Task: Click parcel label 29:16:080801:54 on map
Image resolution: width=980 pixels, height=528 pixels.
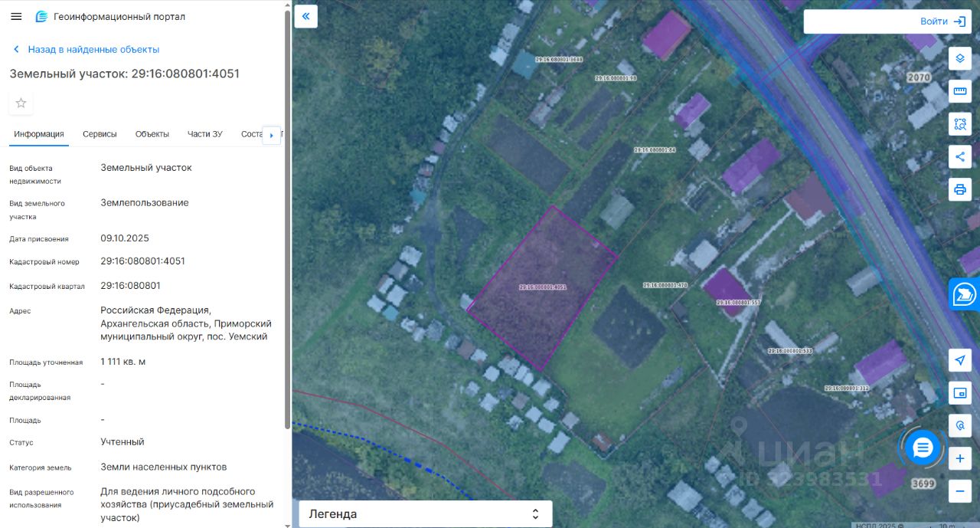Action: point(655,150)
